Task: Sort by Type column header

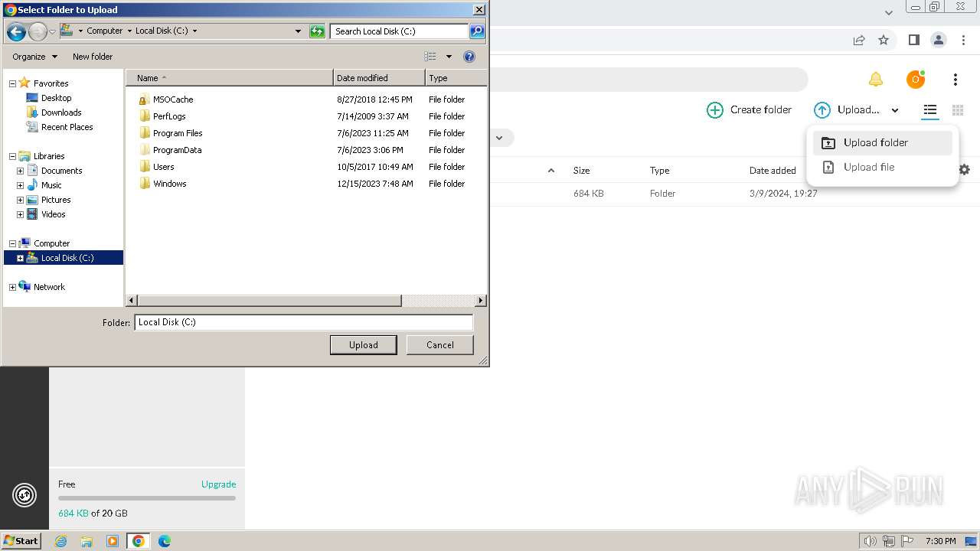Action: [x=456, y=78]
